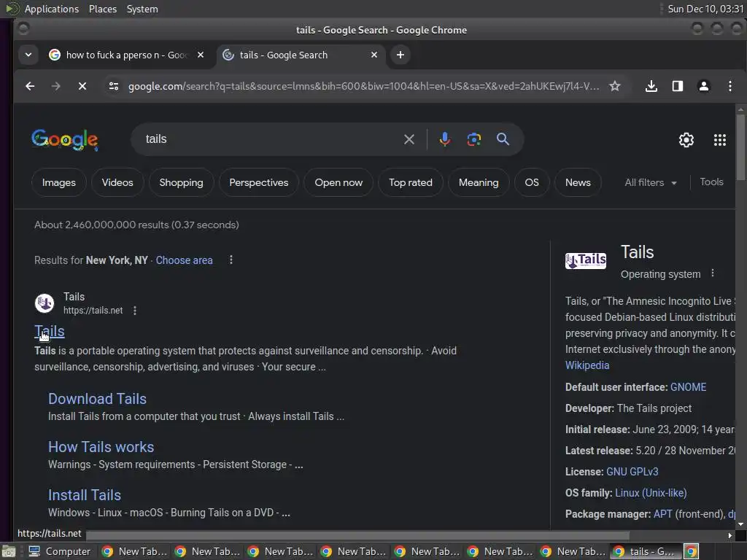Open a new tab with plus button
Image resolution: width=747 pixels, height=560 pixels.
coord(400,55)
